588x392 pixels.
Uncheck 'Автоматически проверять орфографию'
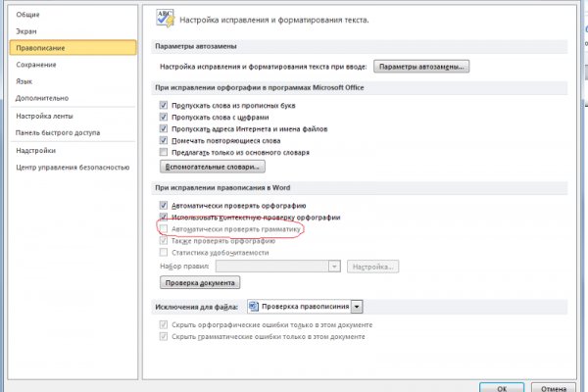point(163,204)
